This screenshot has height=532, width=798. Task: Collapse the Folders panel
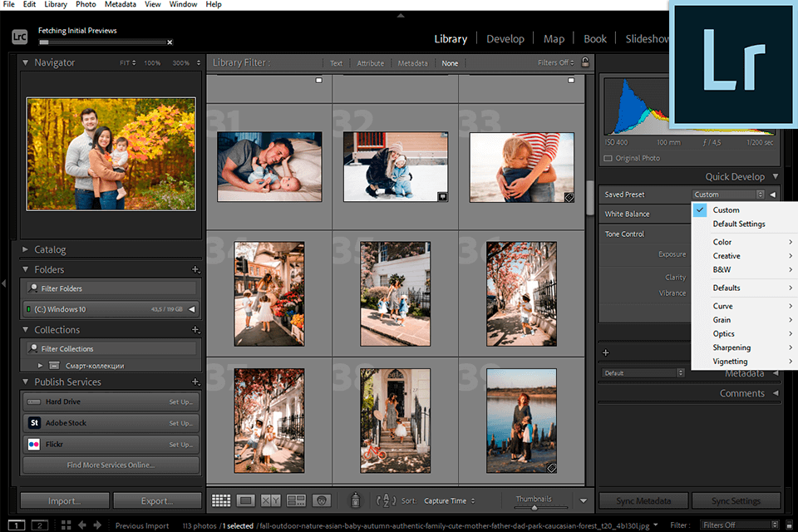(25, 269)
